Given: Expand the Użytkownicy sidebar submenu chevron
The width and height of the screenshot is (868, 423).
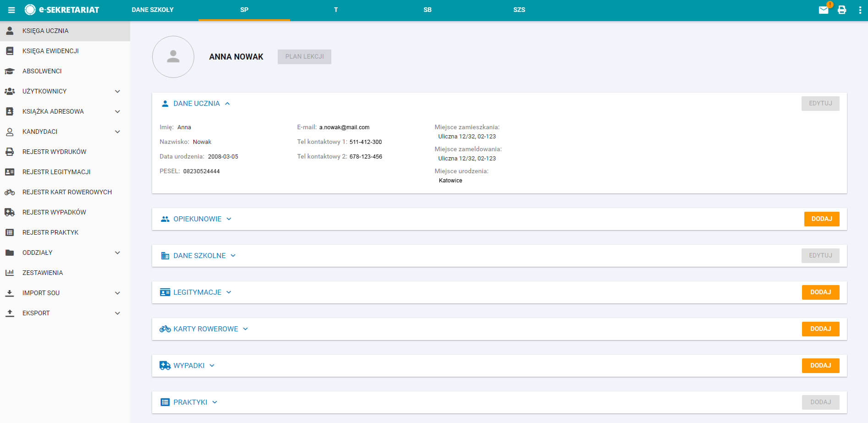Looking at the screenshot, I should 117,91.
